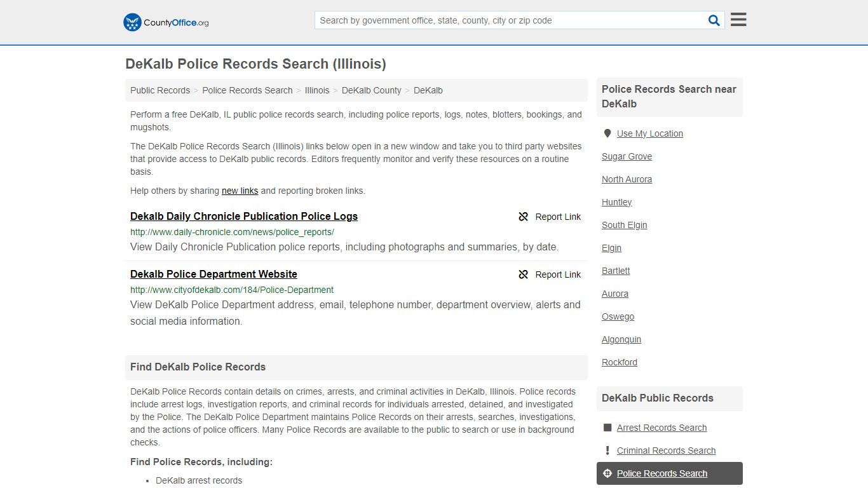Click the DeKalb Public Records heading
Screen dimensions: 868x488
[658, 398]
